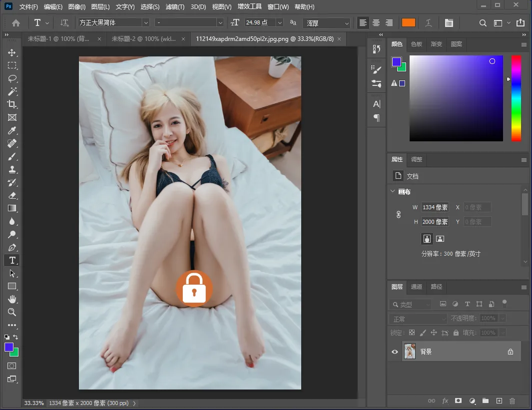Select the Hand tool
The height and width of the screenshot is (410, 532).
12,299
